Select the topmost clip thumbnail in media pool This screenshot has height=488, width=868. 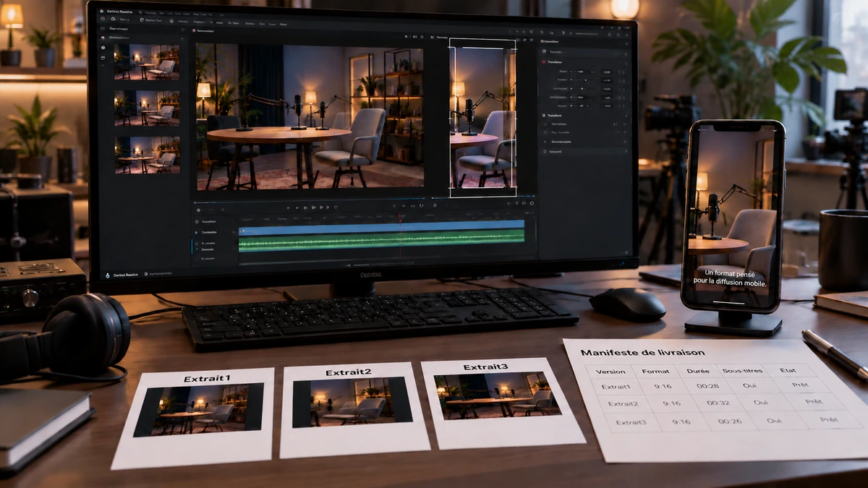click(x=145, y=61)
